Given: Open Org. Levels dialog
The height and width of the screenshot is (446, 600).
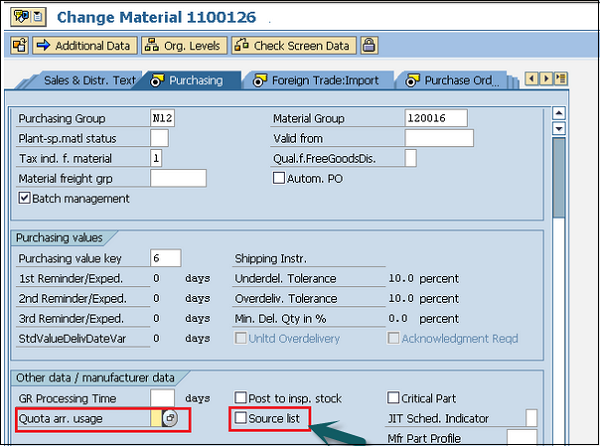Looking at the screenshot, I should click(x=184, y=46).
